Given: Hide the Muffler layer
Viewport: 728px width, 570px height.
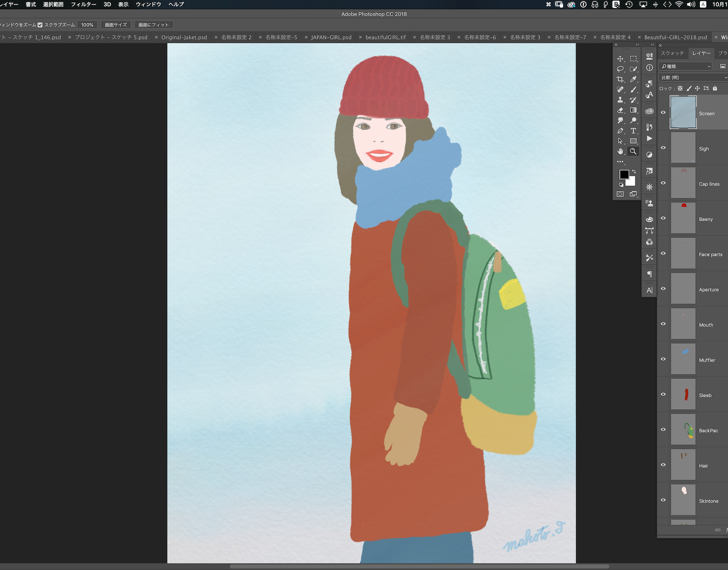Looking at the screenshot, I should 663,359.
